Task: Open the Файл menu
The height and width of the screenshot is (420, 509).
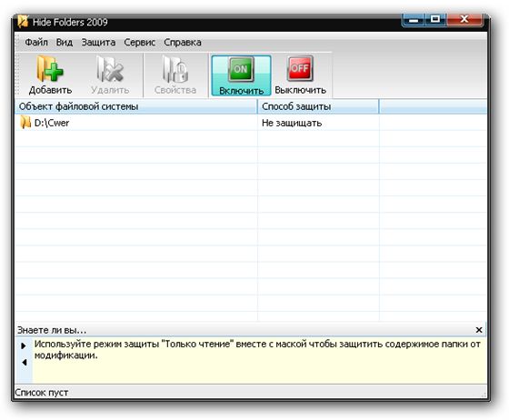Action: coord(36,42)
